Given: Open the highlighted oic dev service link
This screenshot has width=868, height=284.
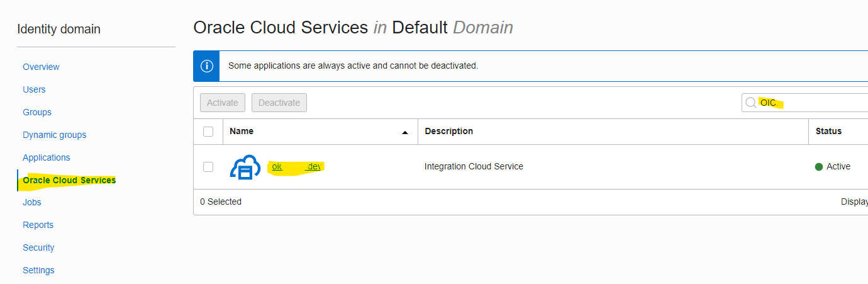Looking at the screenshot, I should point(297,167).
